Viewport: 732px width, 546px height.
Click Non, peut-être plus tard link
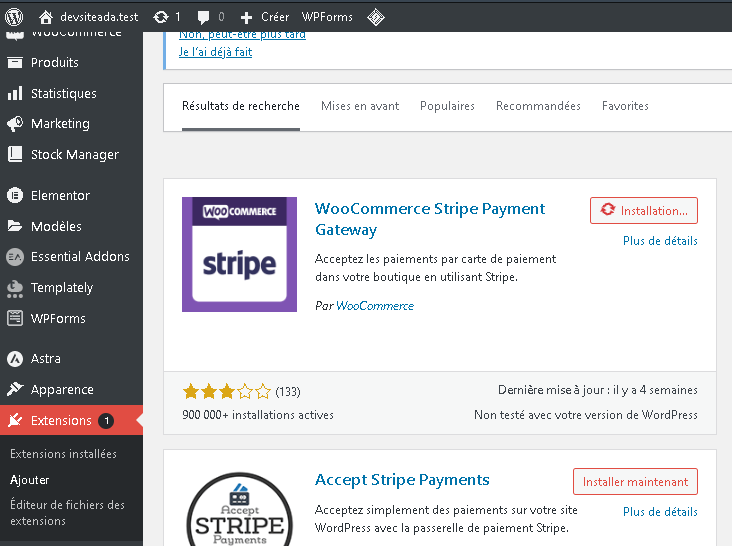[x=242, y=35]
